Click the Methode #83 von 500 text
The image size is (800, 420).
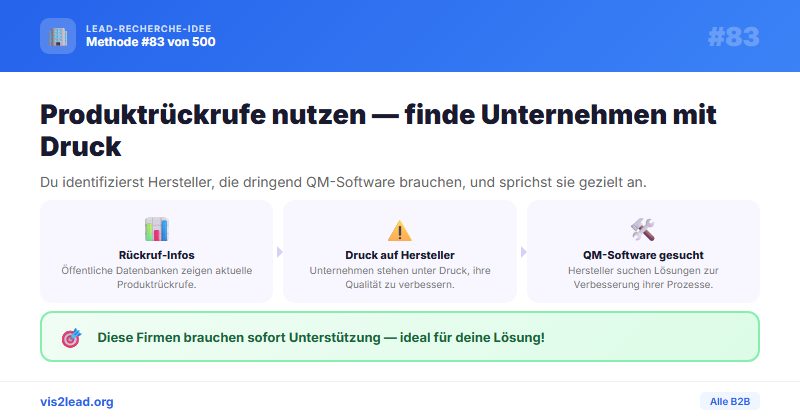coord(151,42)
